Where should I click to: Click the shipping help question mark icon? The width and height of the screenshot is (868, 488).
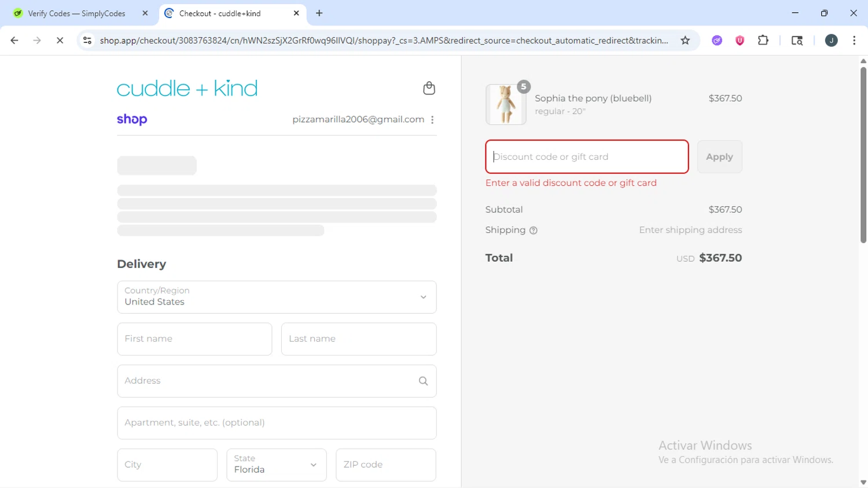[534, 230]
